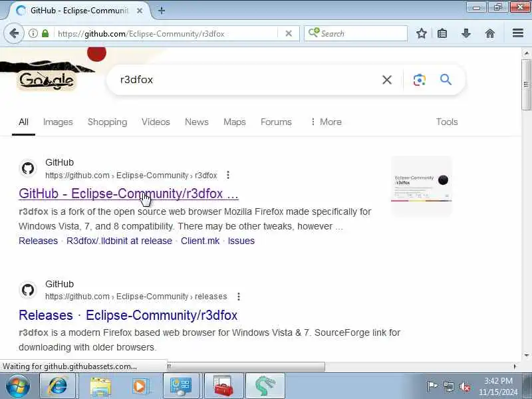Select the All search tab
Viewport: 532px width, 399px height.
click(23, 122)
